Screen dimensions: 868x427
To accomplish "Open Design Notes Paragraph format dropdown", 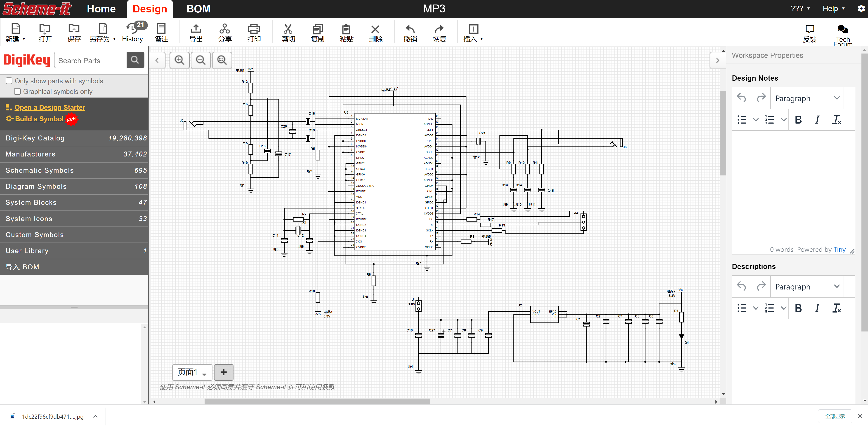I will point(807,98).
